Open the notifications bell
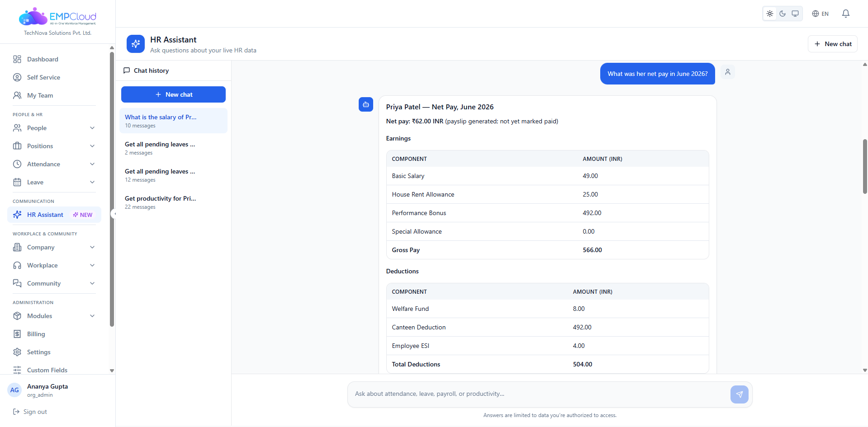The height and width of the screenshot is (427, 868). pos(845,14)
